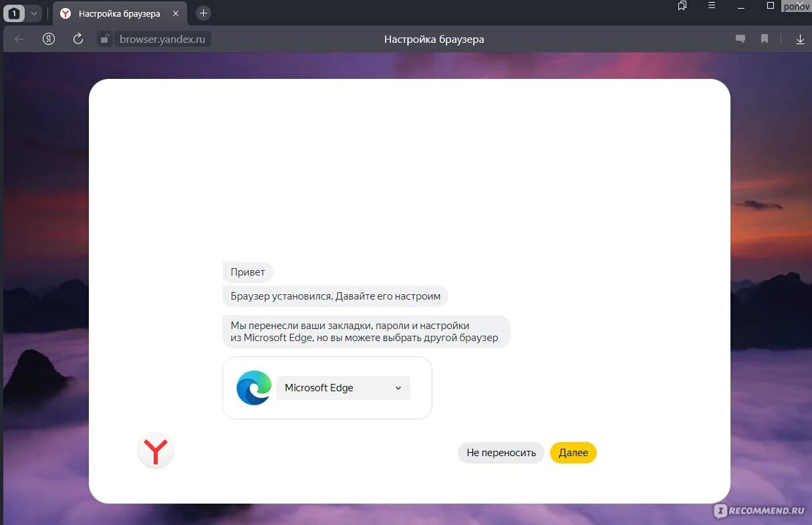Expand the tab list chevron
812x525 pixels.
click(33, 13)
